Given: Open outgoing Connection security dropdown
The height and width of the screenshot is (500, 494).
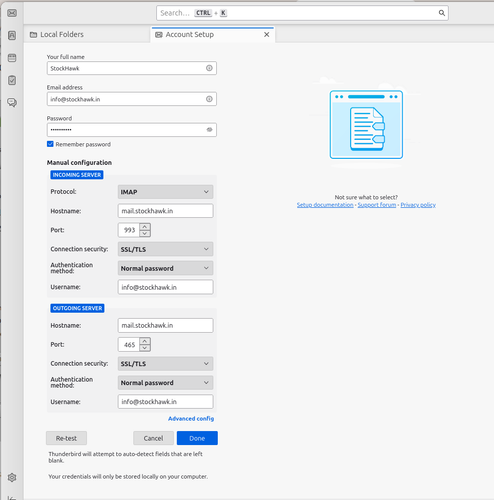Looking at the screenshot, I should (165, 364).
